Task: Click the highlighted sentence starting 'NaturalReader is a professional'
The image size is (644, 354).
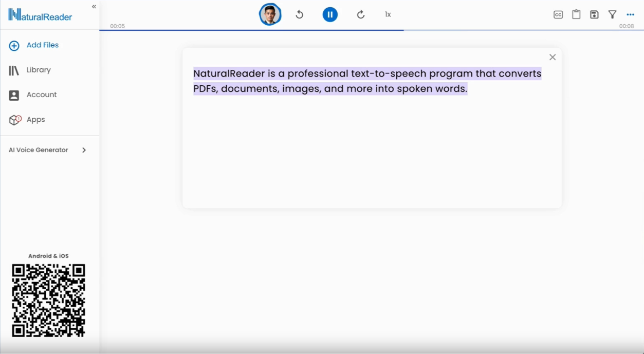Action: [x=367, y=81]
